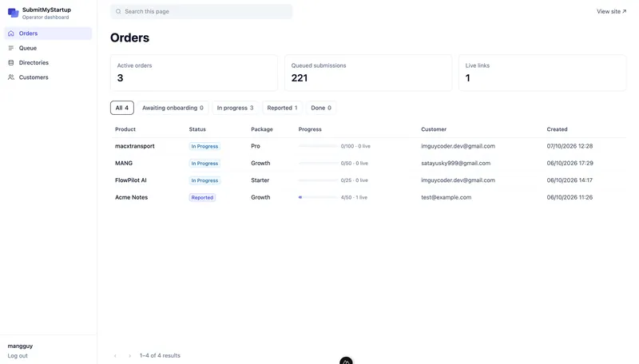Image resolution: width=639 pixels, height=364 pixels.
Task: Click In Progress badge for macxtransport
Action: (x=204, y=146)
